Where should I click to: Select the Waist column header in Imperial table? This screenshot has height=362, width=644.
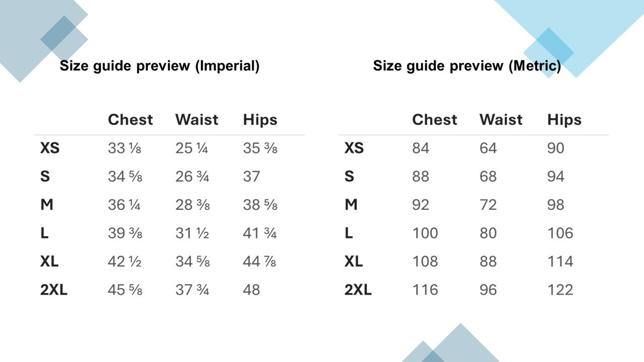point(197,120)
